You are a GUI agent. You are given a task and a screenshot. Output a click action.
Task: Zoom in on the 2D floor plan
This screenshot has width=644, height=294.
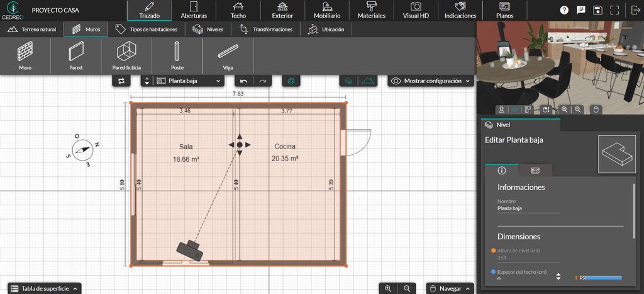coord(388,288)
